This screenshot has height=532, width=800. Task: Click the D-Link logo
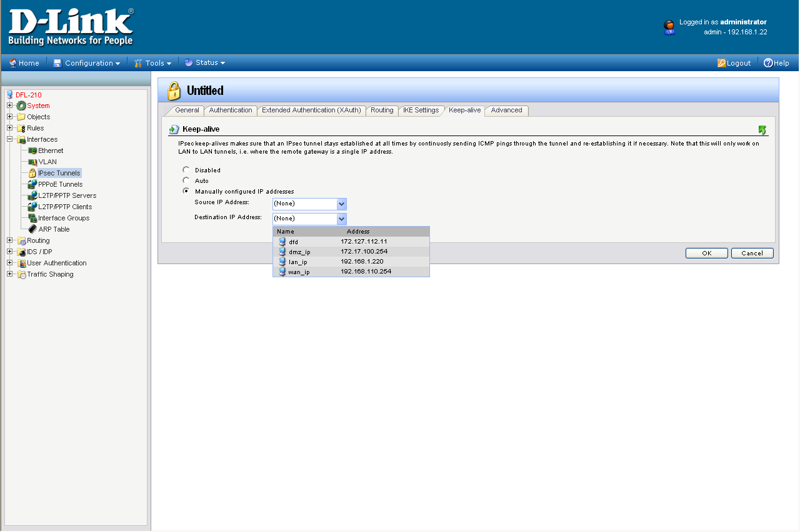click(71, 27)
